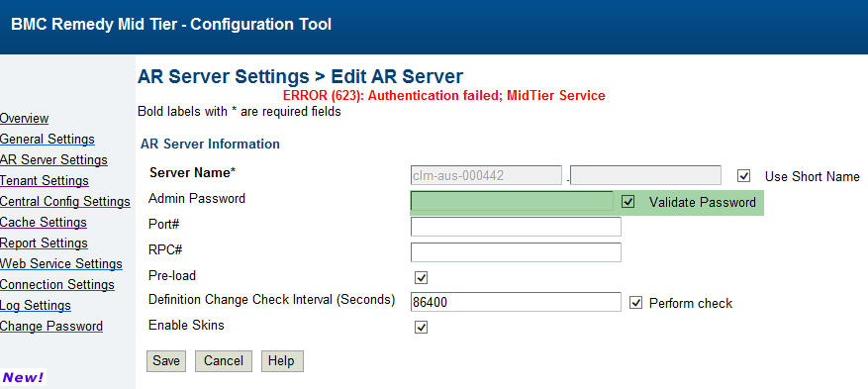This screenshot has height=389, width=868.
Task: Open Web Service Settings link
Action: (x=61, y=264)
